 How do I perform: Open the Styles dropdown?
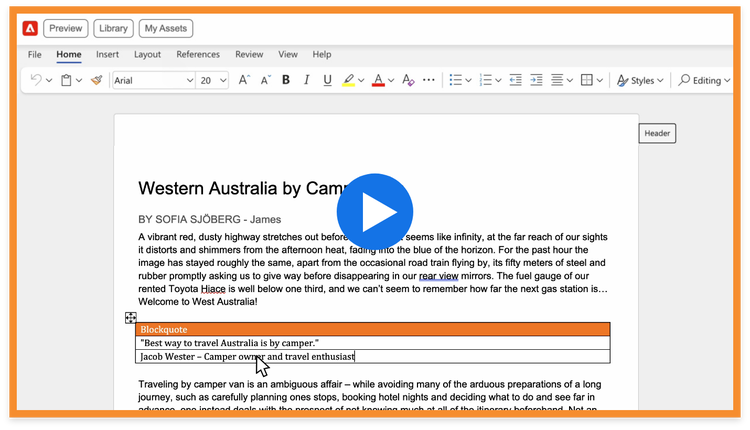tap(636, 80)
